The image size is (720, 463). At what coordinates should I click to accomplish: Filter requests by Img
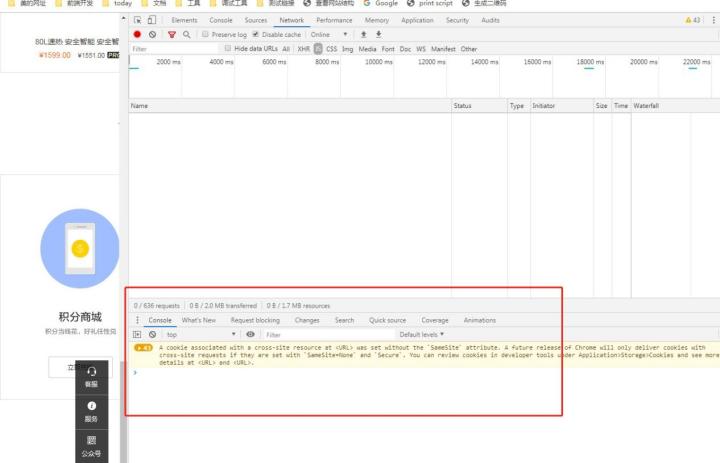point(348,49)
